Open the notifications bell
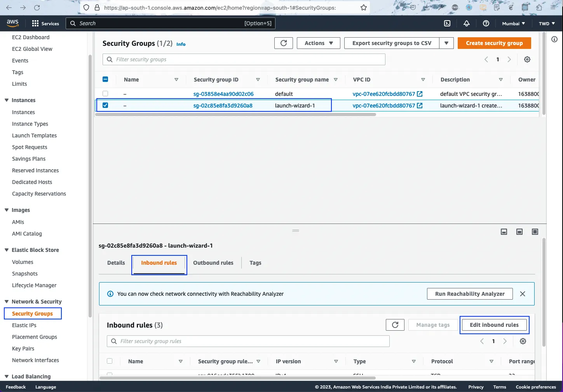Image resolution: width=563 pixels, height=392 pixels. point(467,23)
